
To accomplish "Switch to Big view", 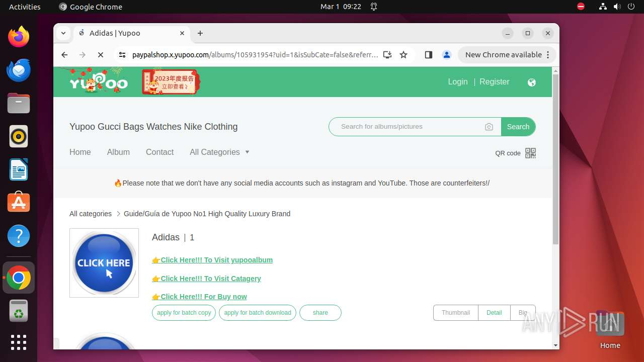I will click(x=523, y=313).
